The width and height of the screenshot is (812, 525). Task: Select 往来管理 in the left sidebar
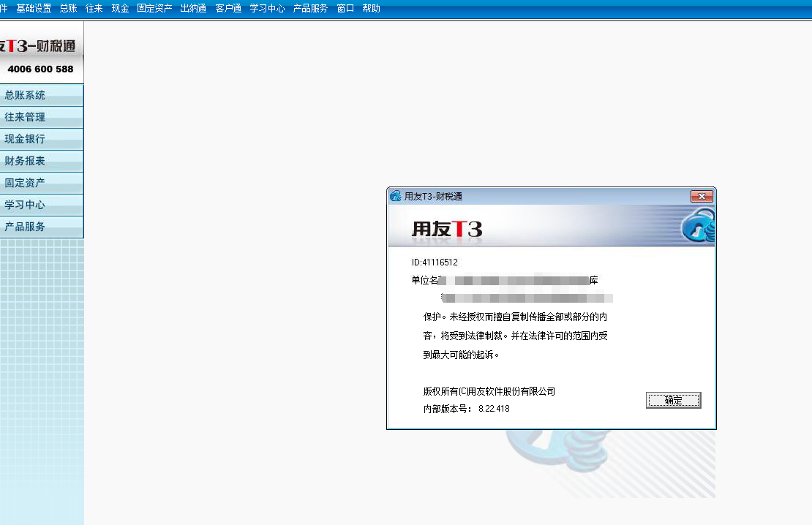click(x=42, y=117)
